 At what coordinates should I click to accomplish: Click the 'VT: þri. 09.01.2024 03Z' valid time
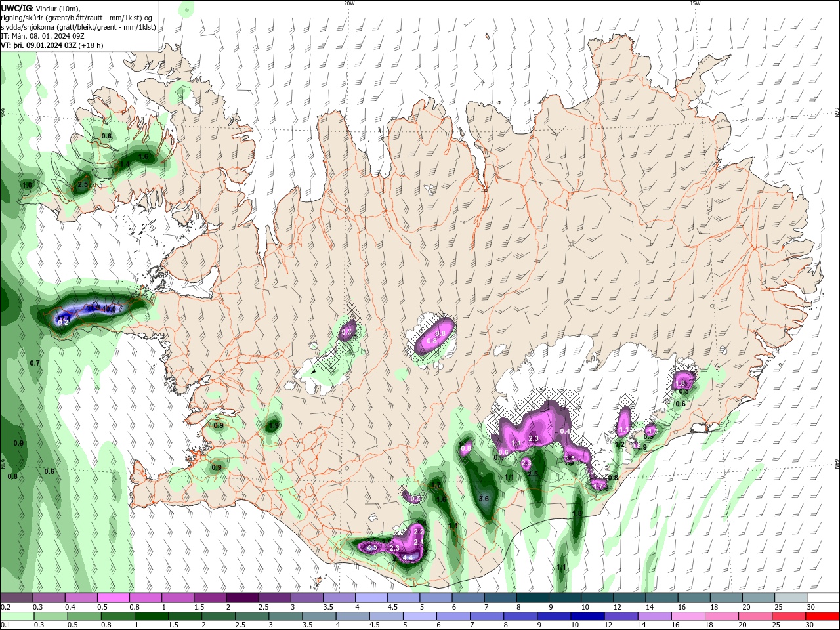[39, 45]
